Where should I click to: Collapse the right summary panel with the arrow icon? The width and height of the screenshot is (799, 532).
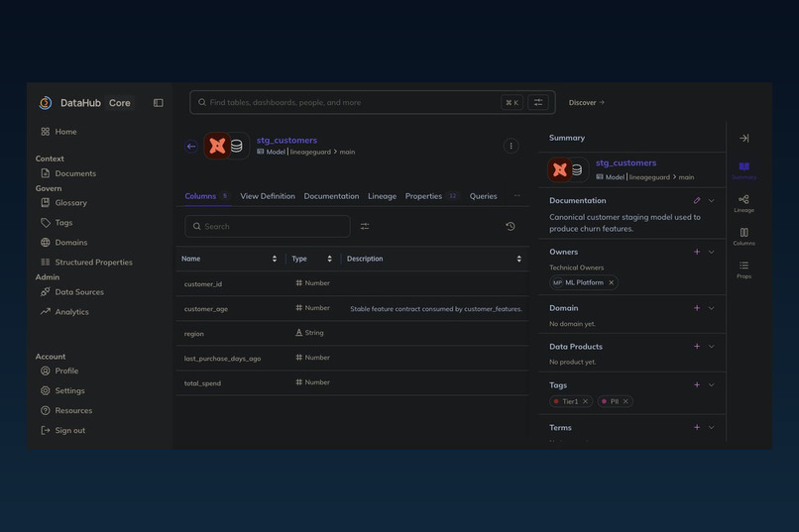tap(743, 138)
